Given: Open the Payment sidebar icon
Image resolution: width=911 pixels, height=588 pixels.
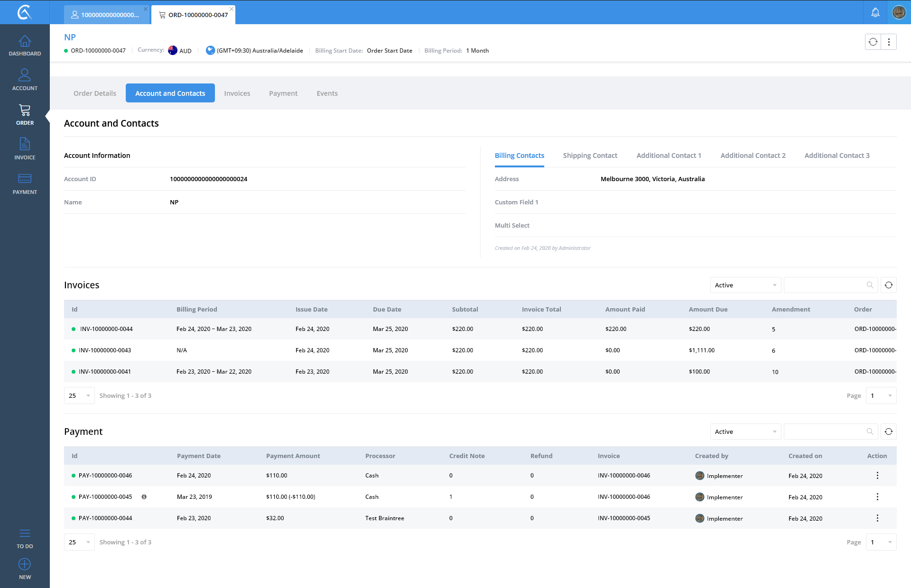Looking at the screenshot, I should point(25,184).
